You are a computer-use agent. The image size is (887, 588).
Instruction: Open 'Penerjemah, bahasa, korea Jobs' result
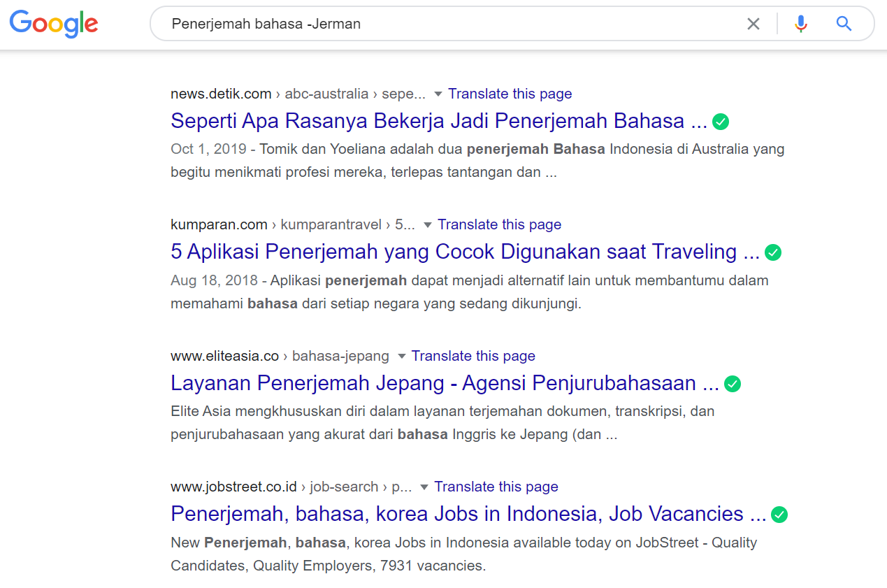468,514
